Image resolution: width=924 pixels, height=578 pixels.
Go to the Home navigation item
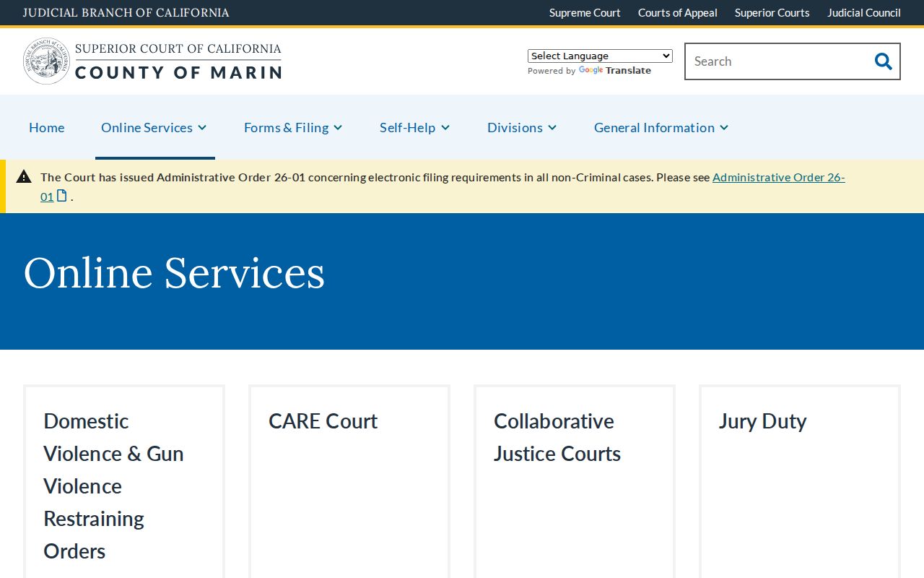[47, 127]
